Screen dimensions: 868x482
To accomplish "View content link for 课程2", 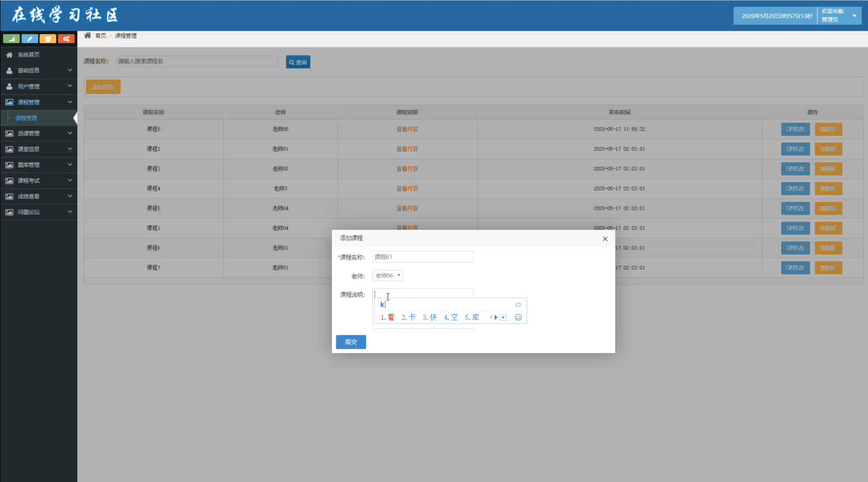I will click(407, 149).
